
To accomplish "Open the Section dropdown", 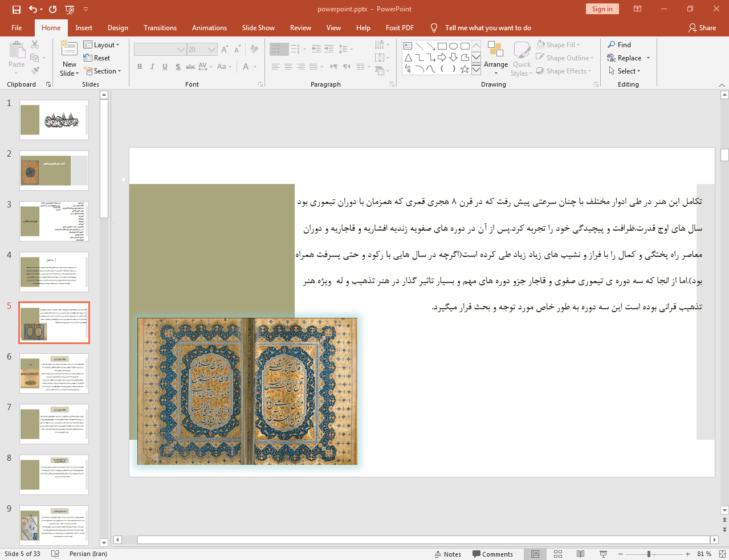I will pos(103,71).
